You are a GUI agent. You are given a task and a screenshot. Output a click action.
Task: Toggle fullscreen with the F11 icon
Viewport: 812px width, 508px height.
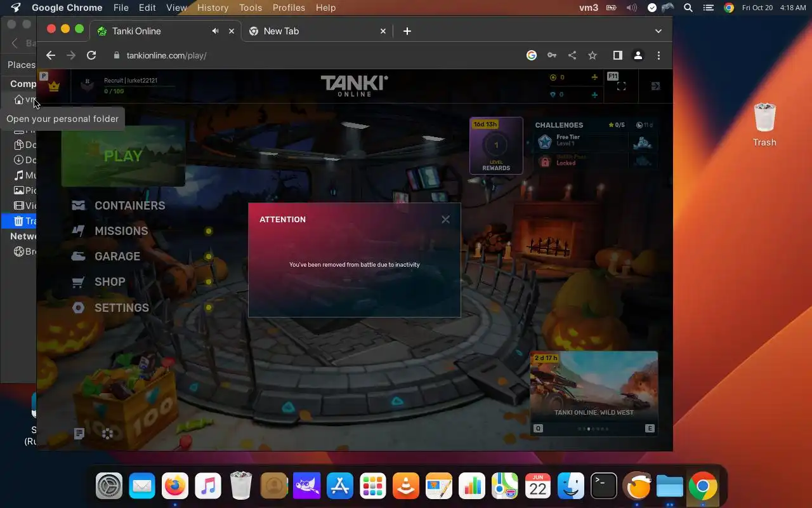(x=621, y=86)
